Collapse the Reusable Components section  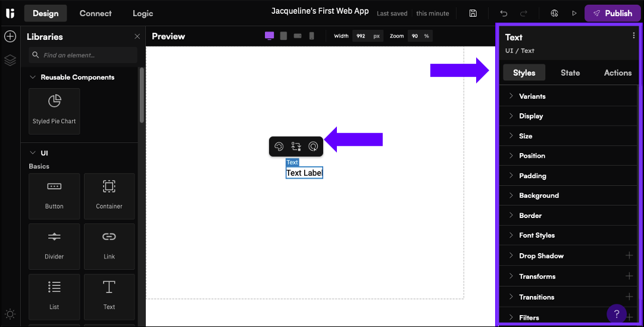click(x=33, y=77)
